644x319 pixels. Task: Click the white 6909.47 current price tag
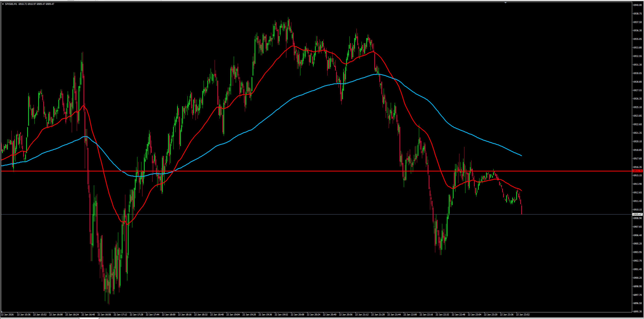637,214
